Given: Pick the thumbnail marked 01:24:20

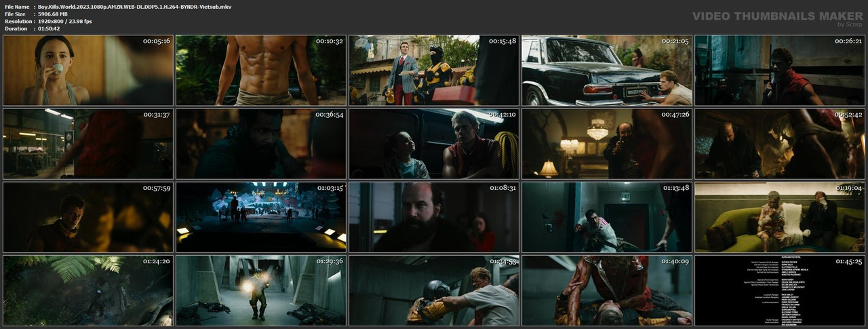Looking at the screenshot, I should (87, 290).
